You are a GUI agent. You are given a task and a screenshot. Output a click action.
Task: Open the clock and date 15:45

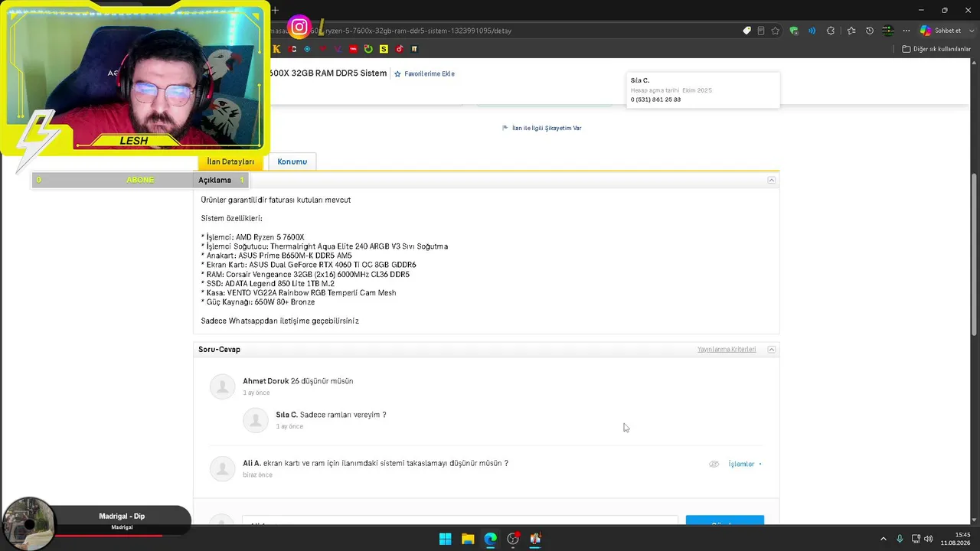(955, 539)
